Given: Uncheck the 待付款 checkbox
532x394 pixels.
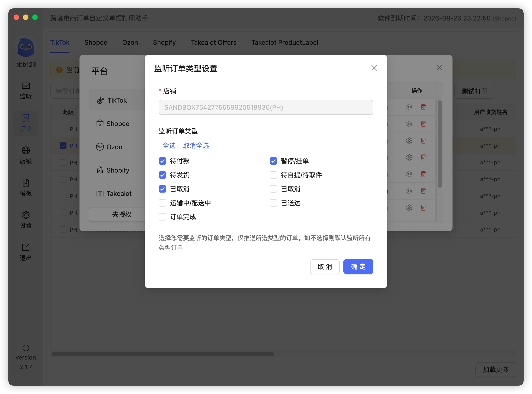Looking at the screenshot, I should (162, 161).
